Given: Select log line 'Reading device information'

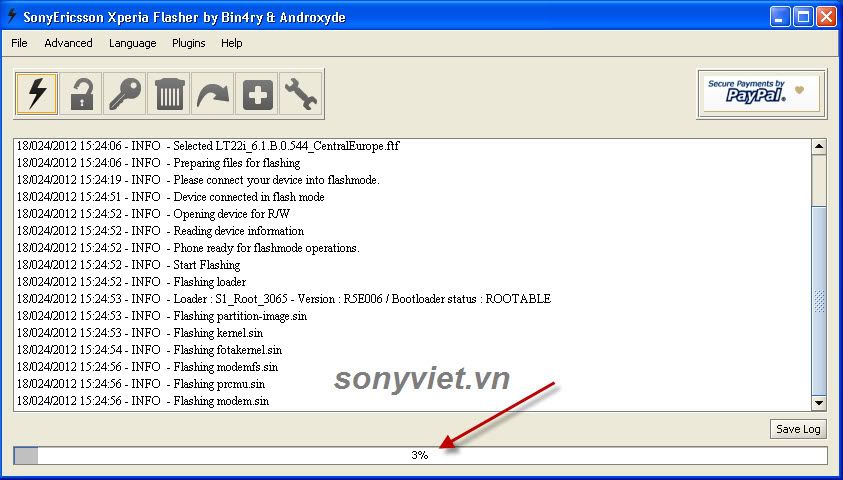Looking at the screenshot, I should (160, 231).
